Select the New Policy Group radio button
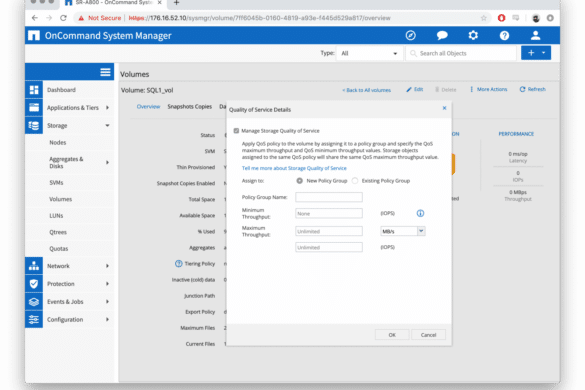585x390 pixels. 300,181
